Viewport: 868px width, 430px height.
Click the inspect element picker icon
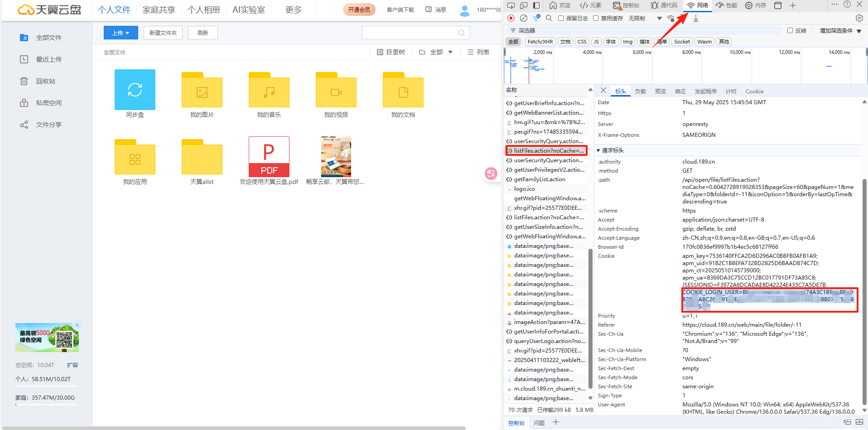coord(511,5)
